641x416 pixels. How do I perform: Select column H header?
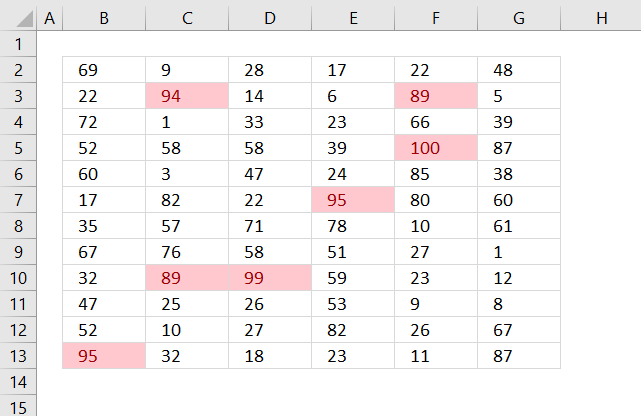click(601, 18)
